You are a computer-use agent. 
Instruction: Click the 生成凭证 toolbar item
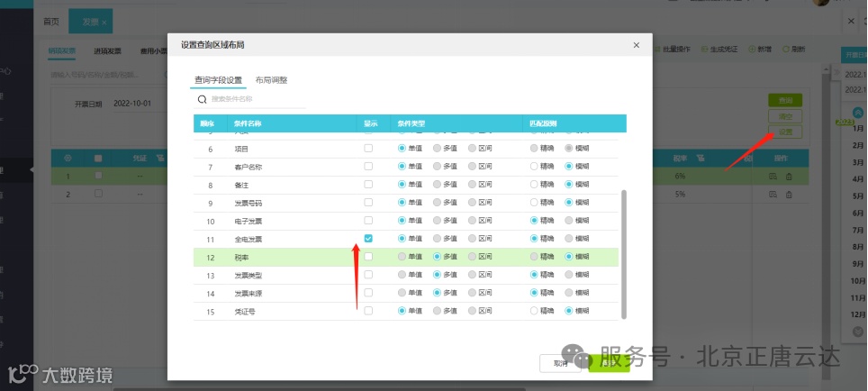click(x=719, y=50)
